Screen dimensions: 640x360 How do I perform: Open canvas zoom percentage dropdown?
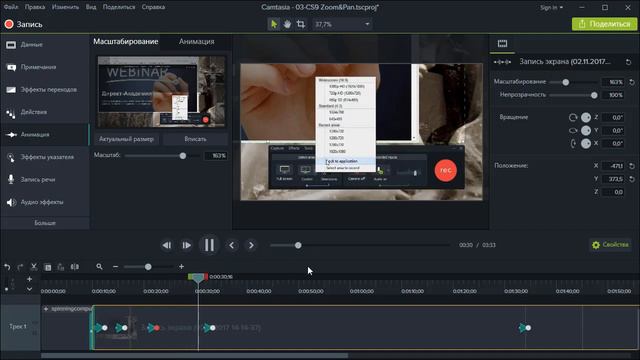[342, 24]
